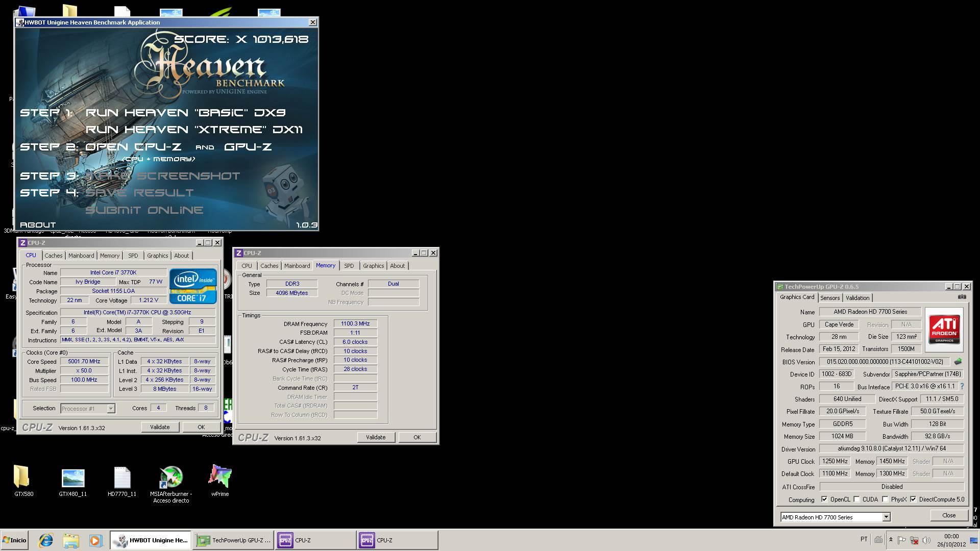Image resolution: width=980 pixels, height=551 pixels.
Task: Click OK in CPU-Z Memory window
Action: point(417,437)
